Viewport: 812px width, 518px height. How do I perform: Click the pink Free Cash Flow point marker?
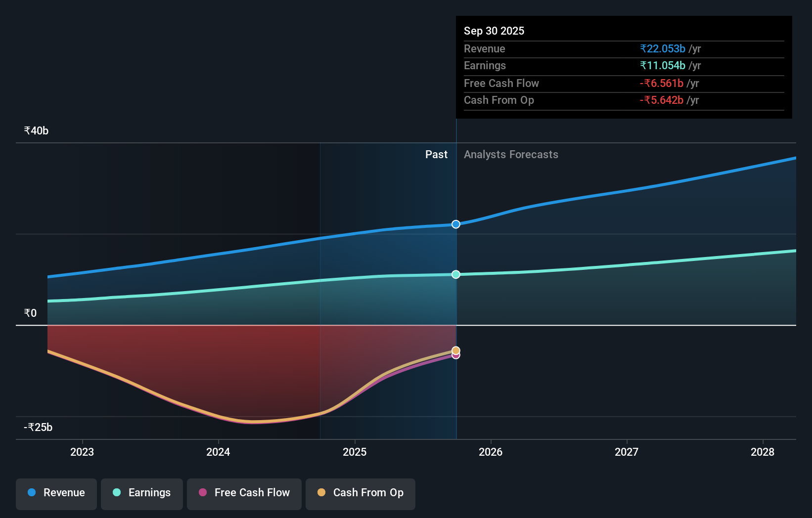[455, 356]
